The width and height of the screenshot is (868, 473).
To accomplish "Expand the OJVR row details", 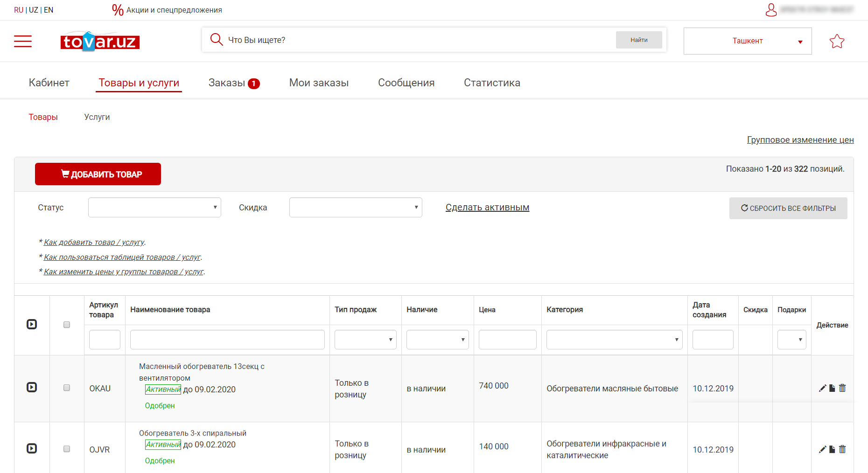I will [32, 448].
